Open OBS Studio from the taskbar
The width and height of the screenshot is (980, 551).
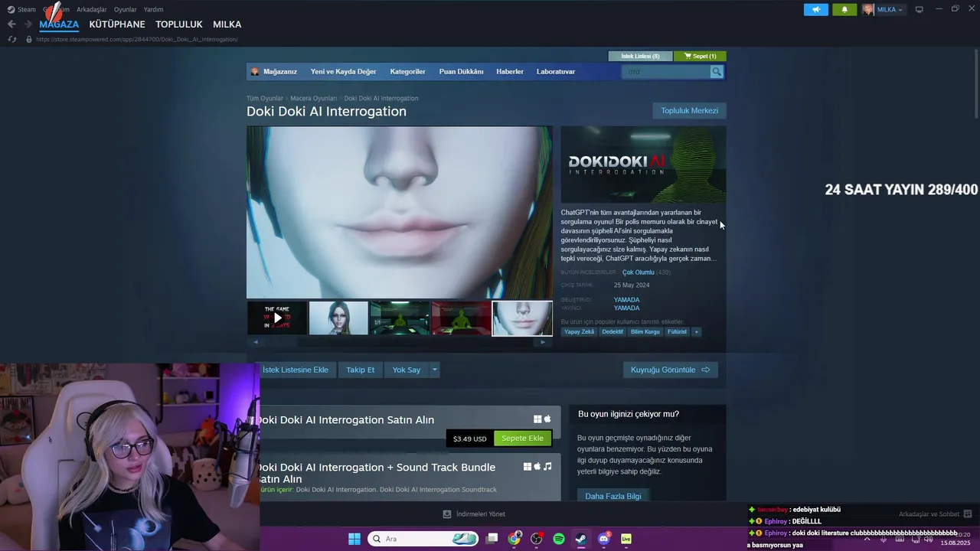537,539
